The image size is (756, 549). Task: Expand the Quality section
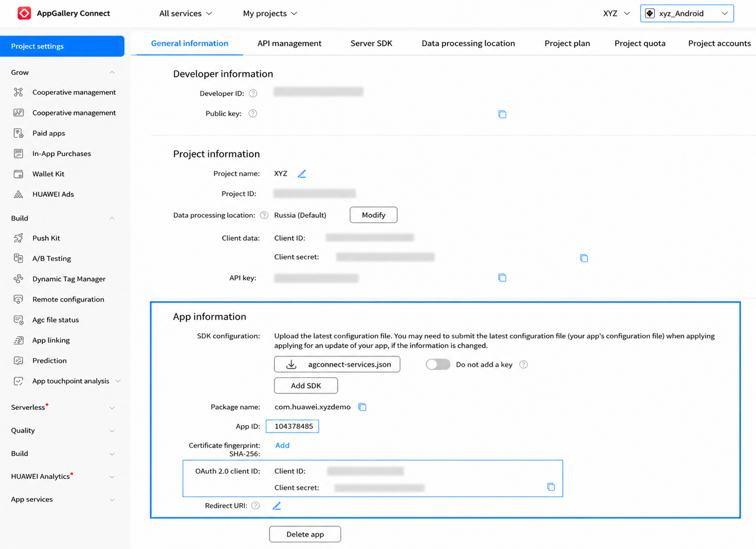pos(112,431)
